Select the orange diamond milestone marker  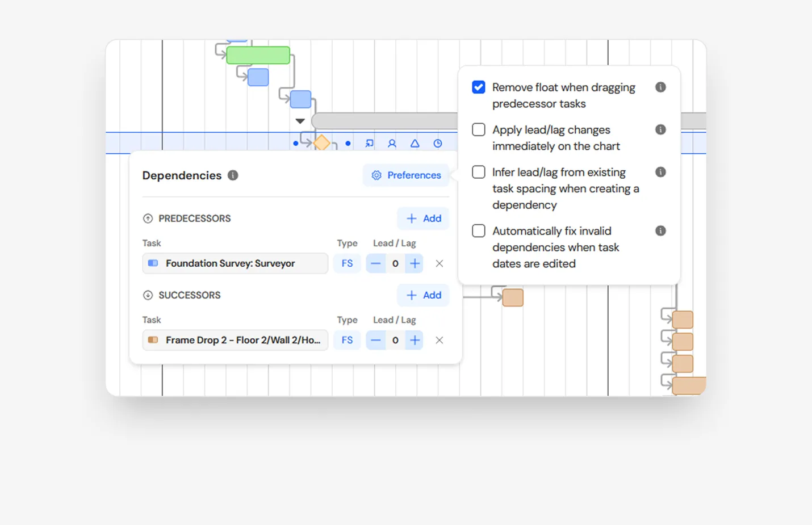click(322, 142)
